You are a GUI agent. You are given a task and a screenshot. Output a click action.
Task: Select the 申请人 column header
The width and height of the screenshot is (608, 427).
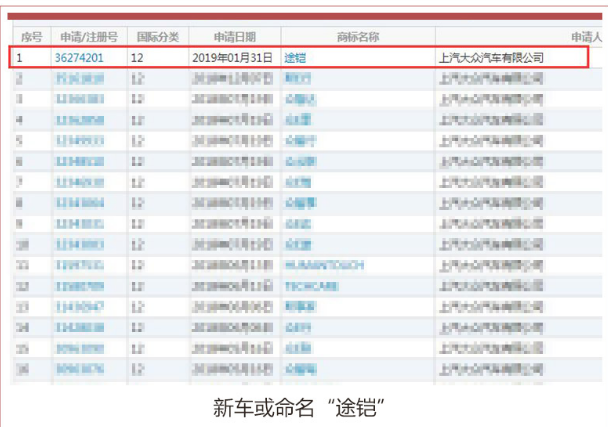tap(586, 37)
